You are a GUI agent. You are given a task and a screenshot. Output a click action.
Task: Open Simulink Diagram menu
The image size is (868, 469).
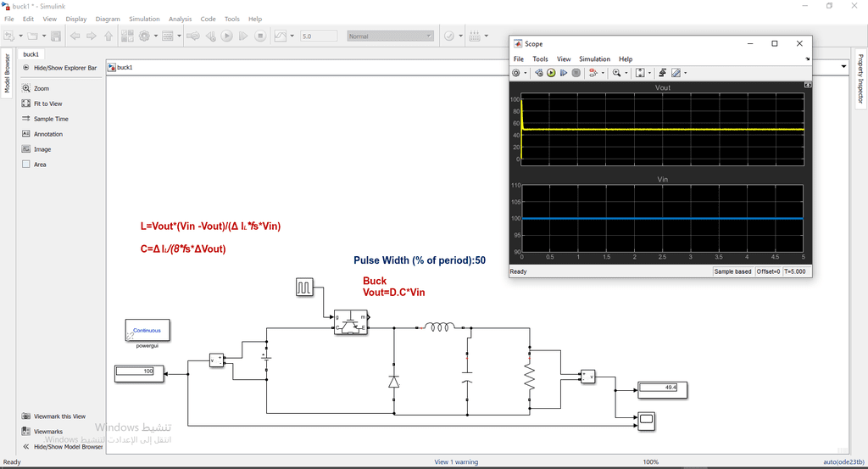pyautogui.click(x=108, y=19)
